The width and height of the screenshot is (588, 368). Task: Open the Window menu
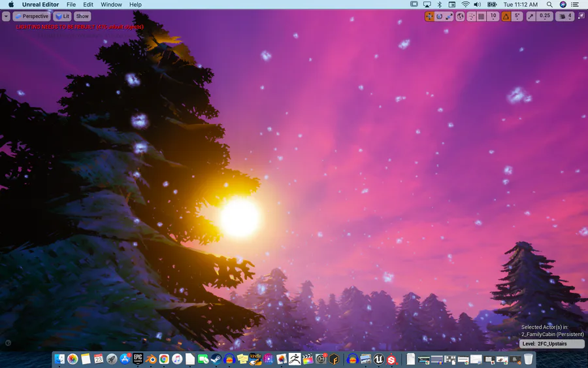(x=111, y=5)
